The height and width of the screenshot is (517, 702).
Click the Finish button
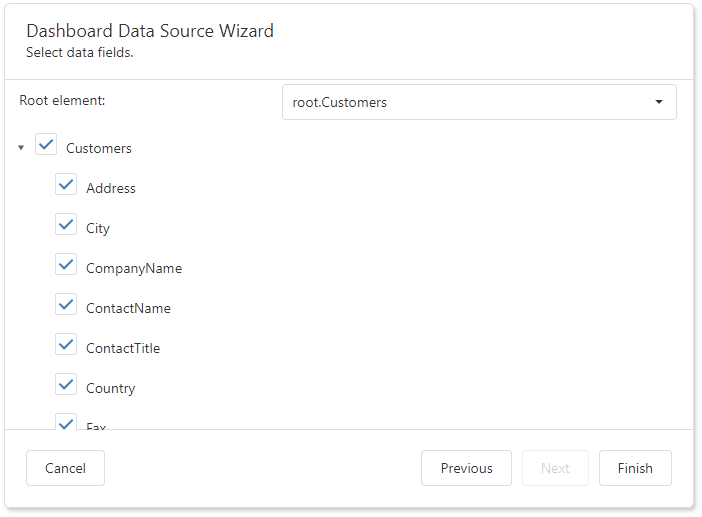635,468
